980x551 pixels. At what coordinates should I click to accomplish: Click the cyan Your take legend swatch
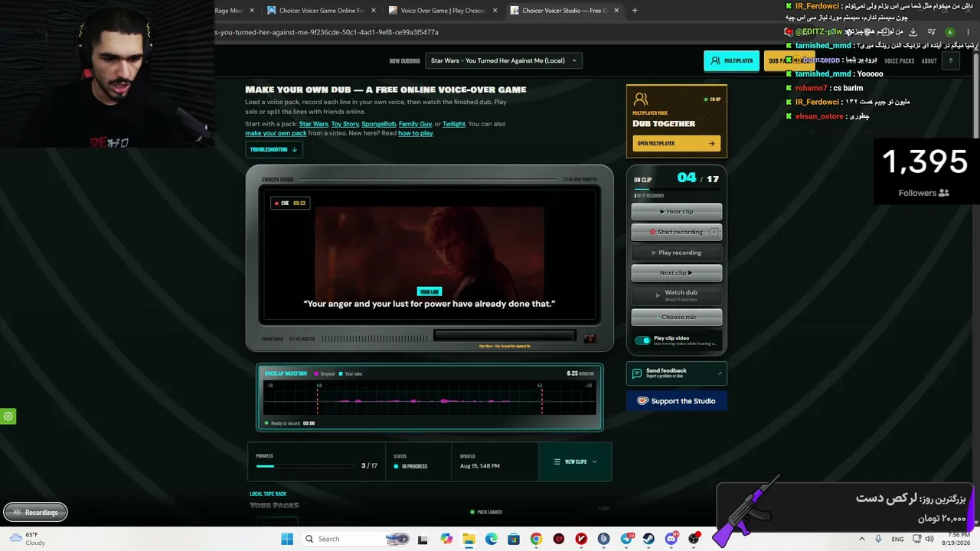(x=341, y=374)
